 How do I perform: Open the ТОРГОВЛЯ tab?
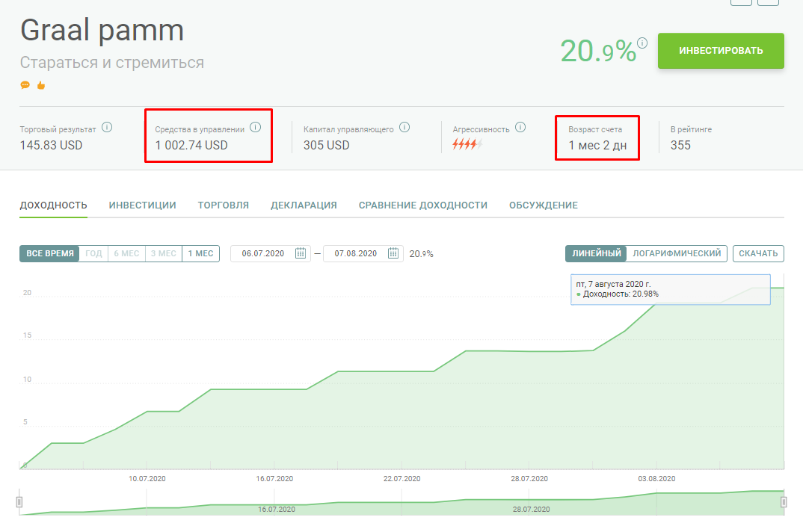[x=224, y=205]
